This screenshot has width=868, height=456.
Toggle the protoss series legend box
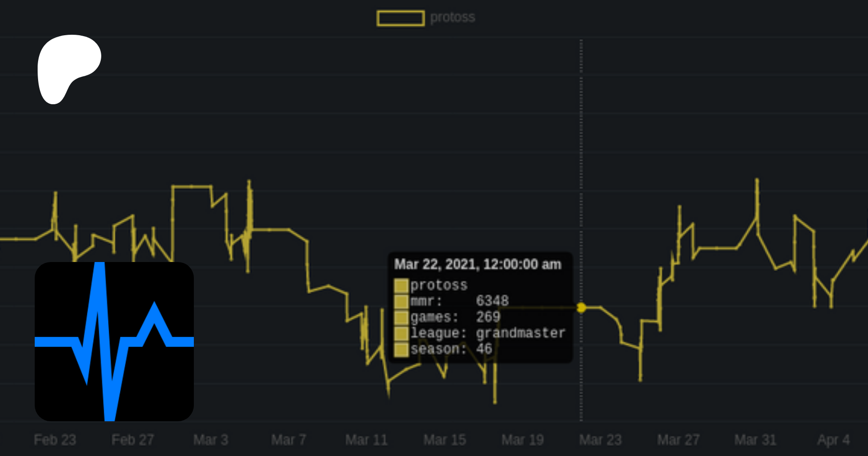[x=400, y=18]
